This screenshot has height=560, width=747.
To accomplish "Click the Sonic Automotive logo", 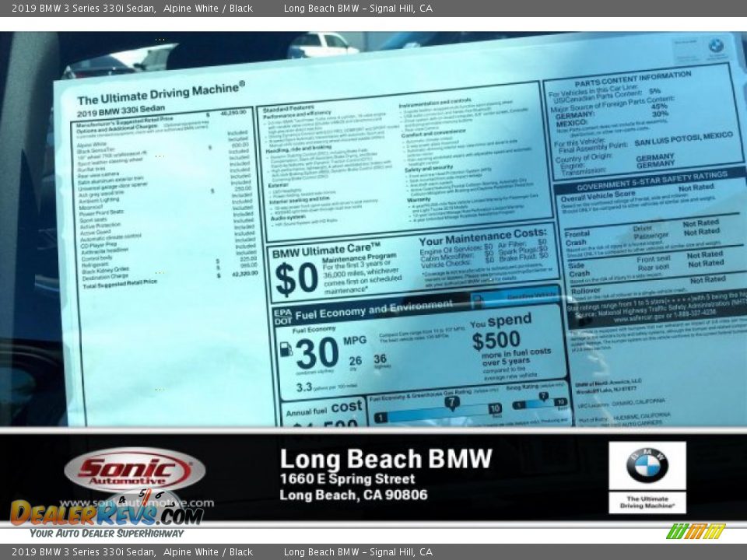I will pos(135,471).
